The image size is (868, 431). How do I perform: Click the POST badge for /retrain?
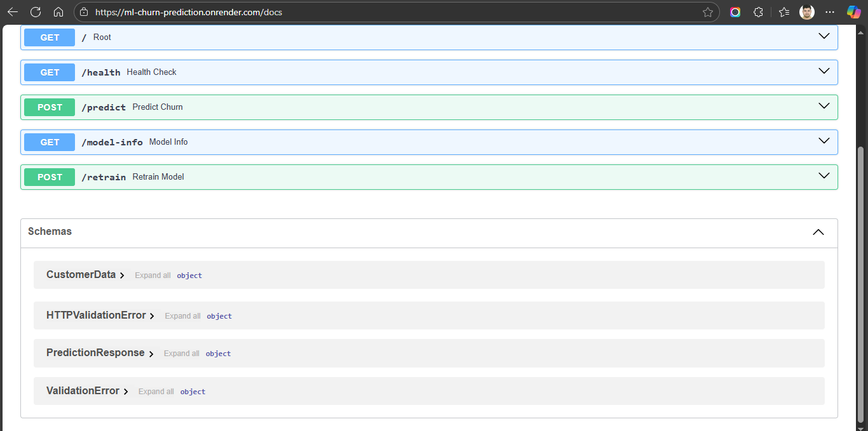[x=50, y=177]
